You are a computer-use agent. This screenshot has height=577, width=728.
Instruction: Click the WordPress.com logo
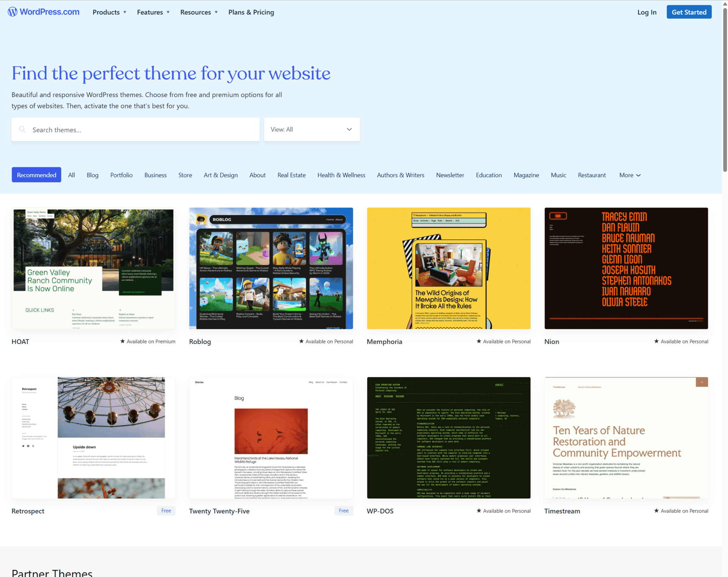44,12
